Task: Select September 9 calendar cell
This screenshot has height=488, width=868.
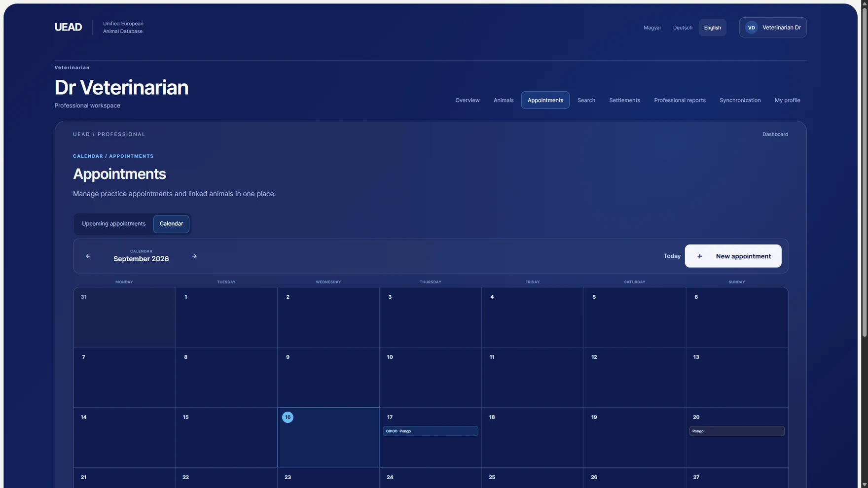Action: [328, 378]
